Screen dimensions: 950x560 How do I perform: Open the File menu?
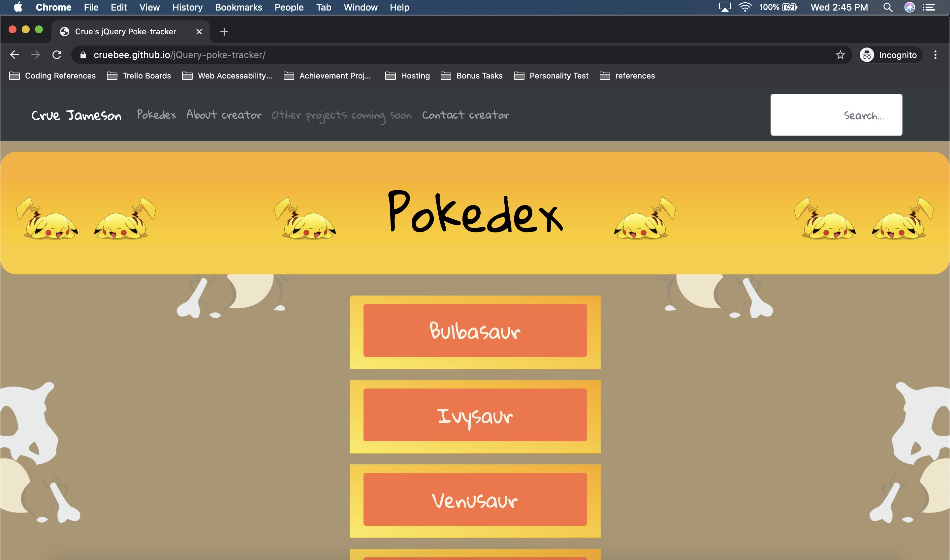click(x=91, y=7)
